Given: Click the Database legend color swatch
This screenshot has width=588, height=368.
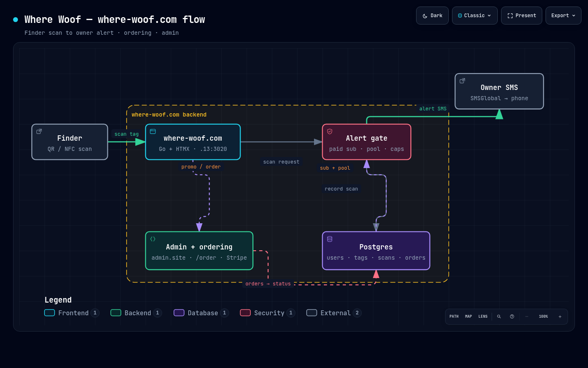Looking at the screenshot, I should point(179,313).
